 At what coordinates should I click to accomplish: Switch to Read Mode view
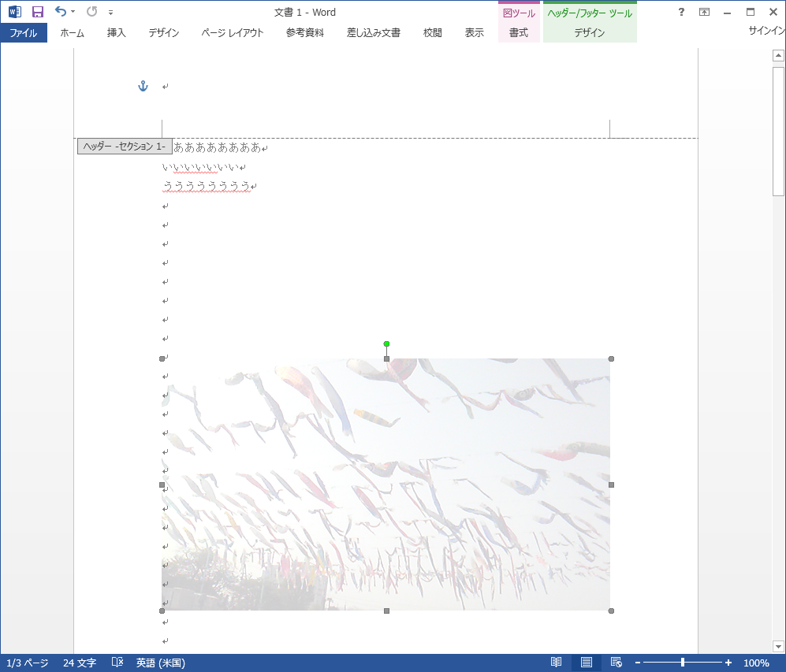(x=557, y=663)
